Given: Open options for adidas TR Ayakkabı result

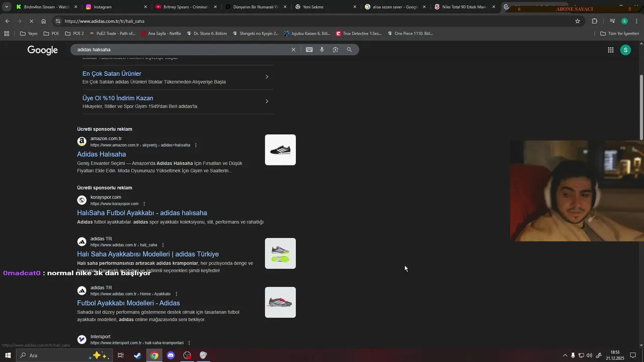Looking at the screenshot, I should click(176, 294).
